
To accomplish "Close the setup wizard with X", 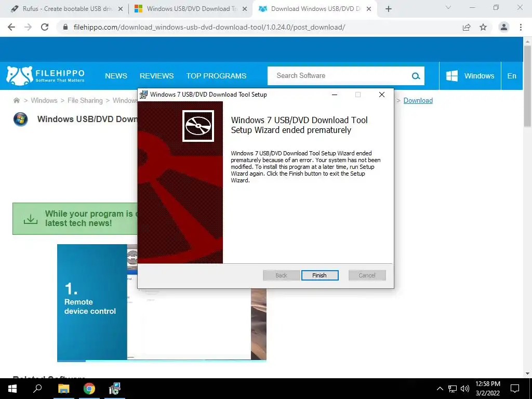I will pyautogui.click(x=382, y=95).
